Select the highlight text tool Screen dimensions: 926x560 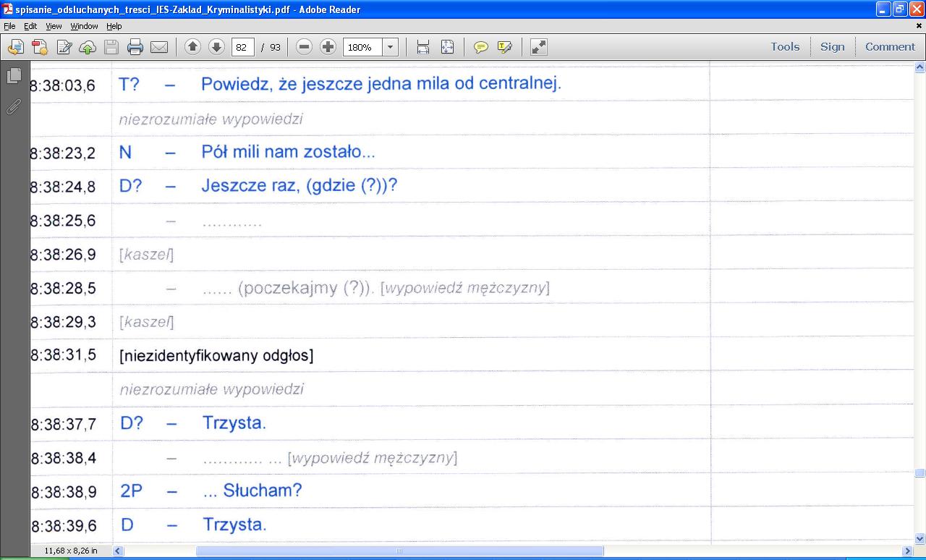pyautogui.click(x=505, y=47)
